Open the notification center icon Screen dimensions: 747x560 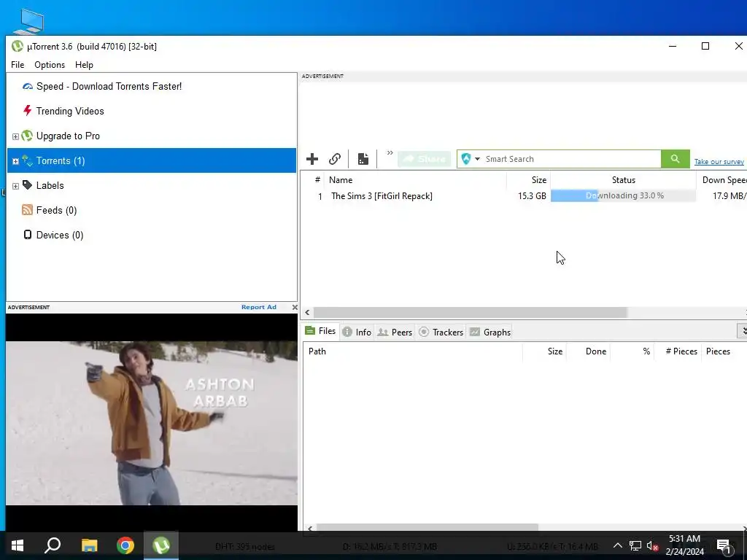pos(724,546)
